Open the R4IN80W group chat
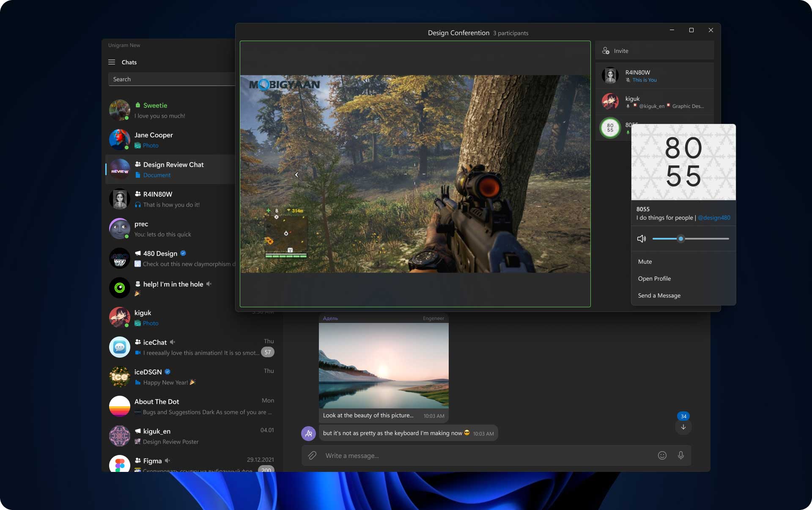The height and width of the screenshot is (510, 812). point(170,199)
